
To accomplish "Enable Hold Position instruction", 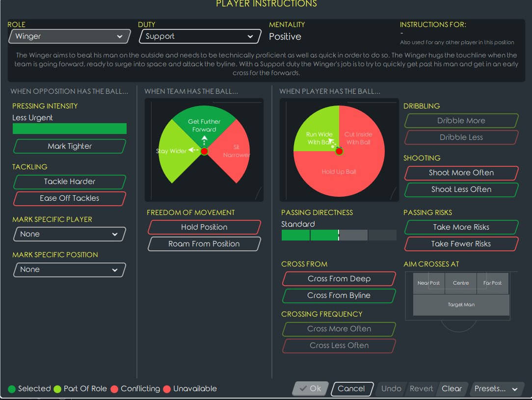I will [x=204, y=227].
